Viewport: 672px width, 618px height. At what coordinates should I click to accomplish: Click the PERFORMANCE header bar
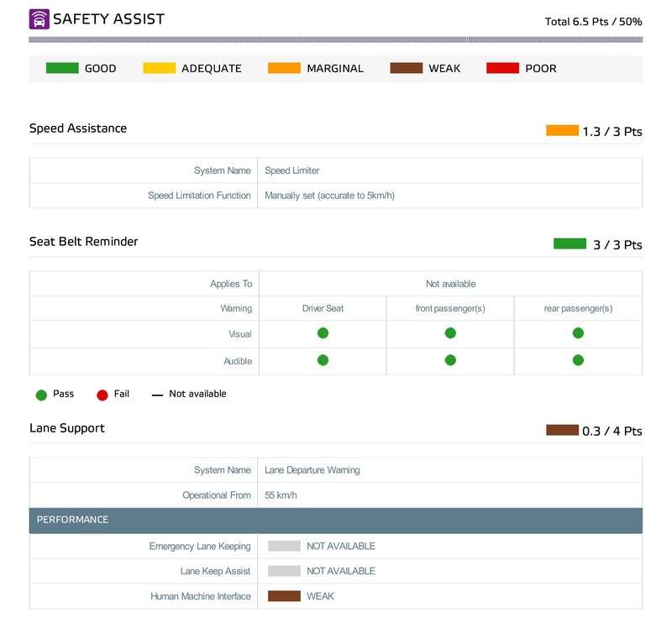(x=336, y=520)
